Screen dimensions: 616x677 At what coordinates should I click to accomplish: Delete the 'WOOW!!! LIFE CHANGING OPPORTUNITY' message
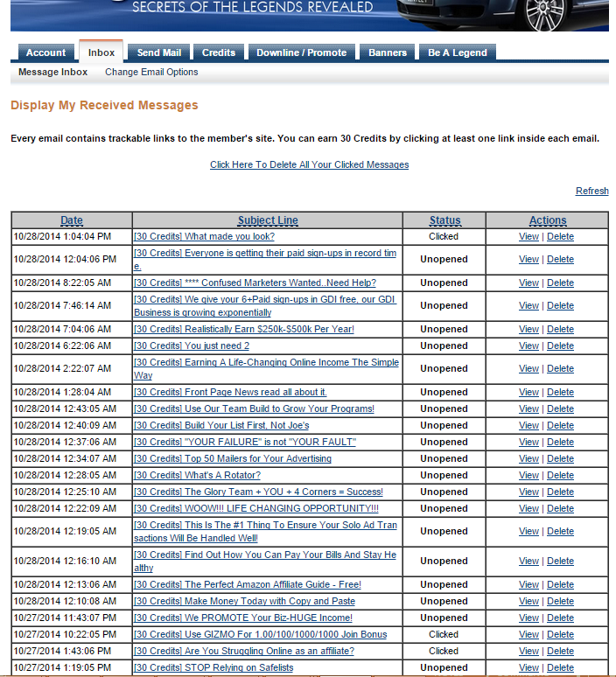click(560, 508)
